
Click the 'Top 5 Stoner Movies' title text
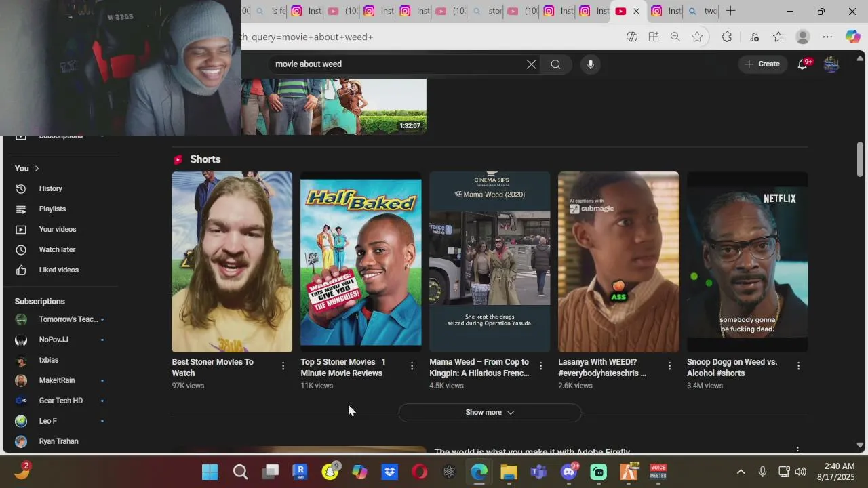point(343,367)
